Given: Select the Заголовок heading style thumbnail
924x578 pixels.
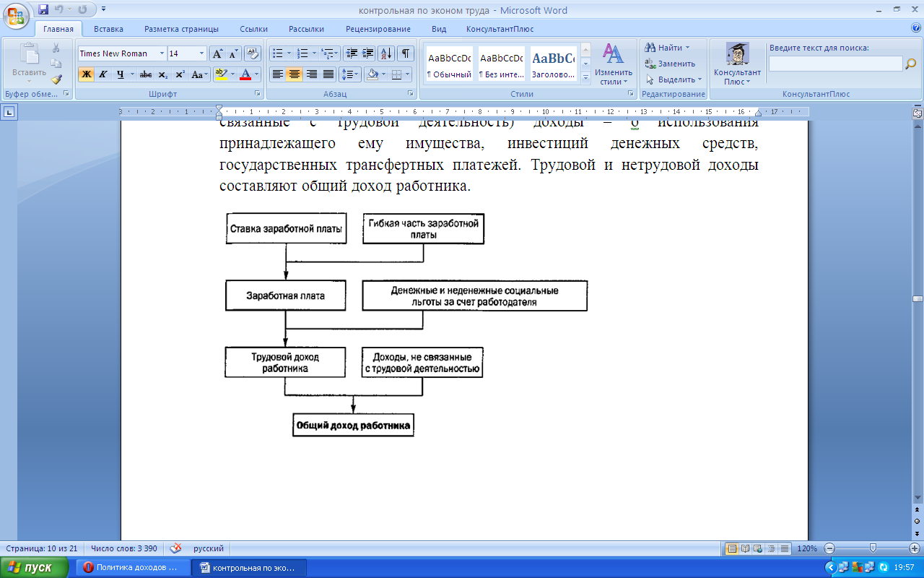Looking at the screenshot, I should (553, 64).
